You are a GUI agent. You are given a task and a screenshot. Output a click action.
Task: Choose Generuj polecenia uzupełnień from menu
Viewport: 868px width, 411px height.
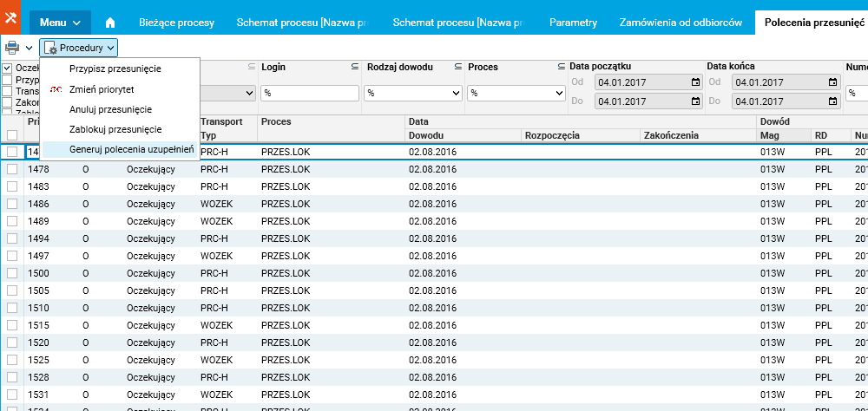click(131, 150)
